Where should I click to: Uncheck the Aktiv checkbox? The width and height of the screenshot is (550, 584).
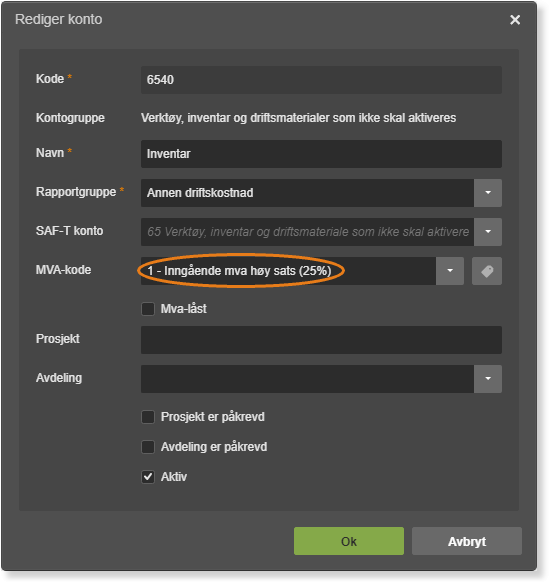(148, 477)
